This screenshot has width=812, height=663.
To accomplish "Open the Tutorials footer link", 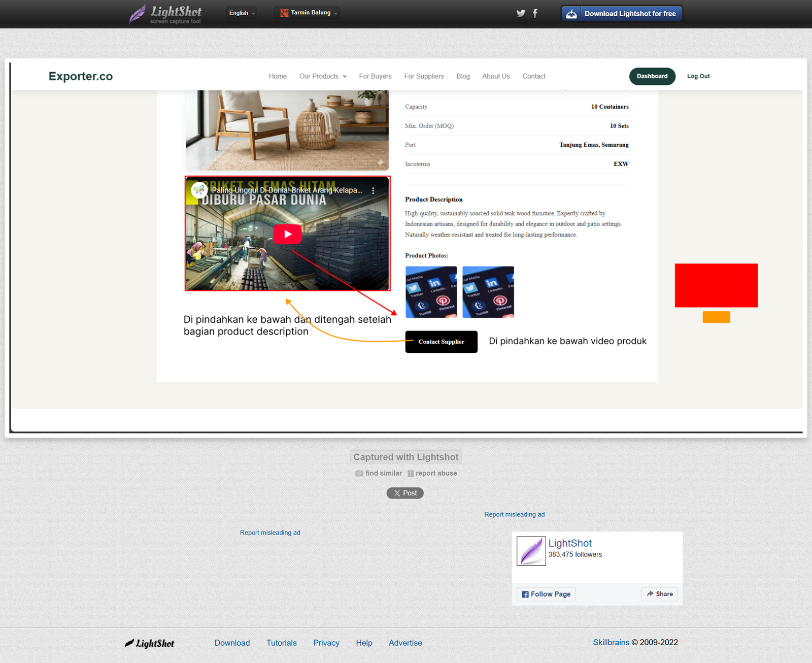I will 281,643.
